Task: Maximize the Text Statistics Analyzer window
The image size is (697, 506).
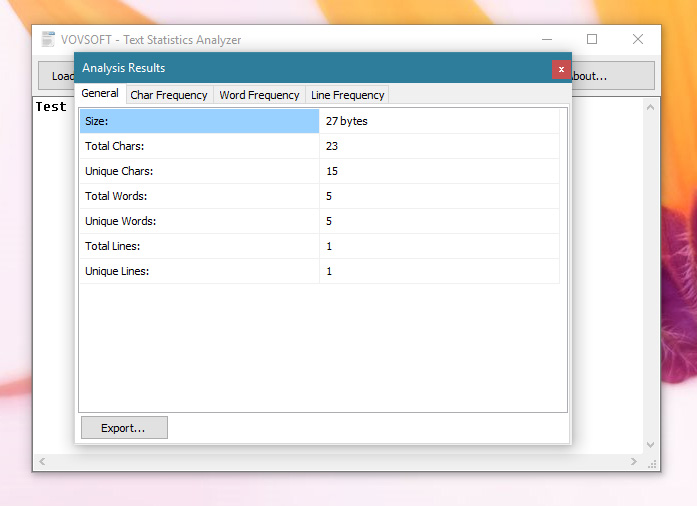Action: (592, 39)
